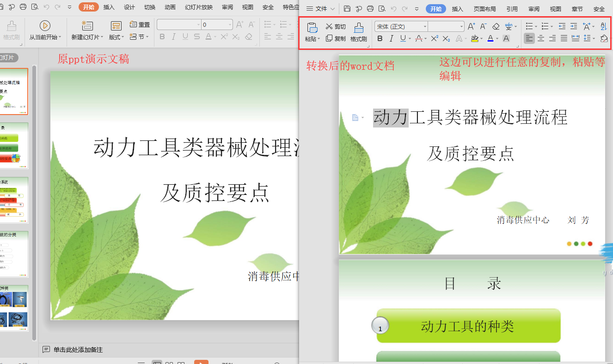This screenshot has height=364, width=613.
Task: Select first slide thumbnail in PPT panel
Action: click(x=14, y=91)
